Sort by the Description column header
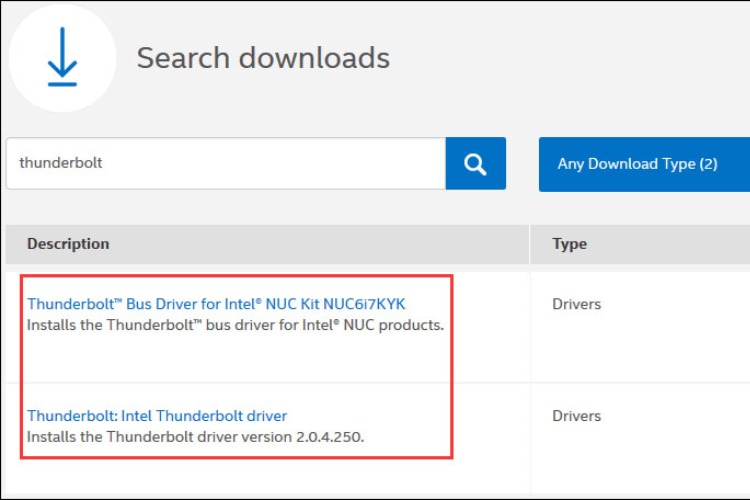The image size is (750, 500). (68, 244)
